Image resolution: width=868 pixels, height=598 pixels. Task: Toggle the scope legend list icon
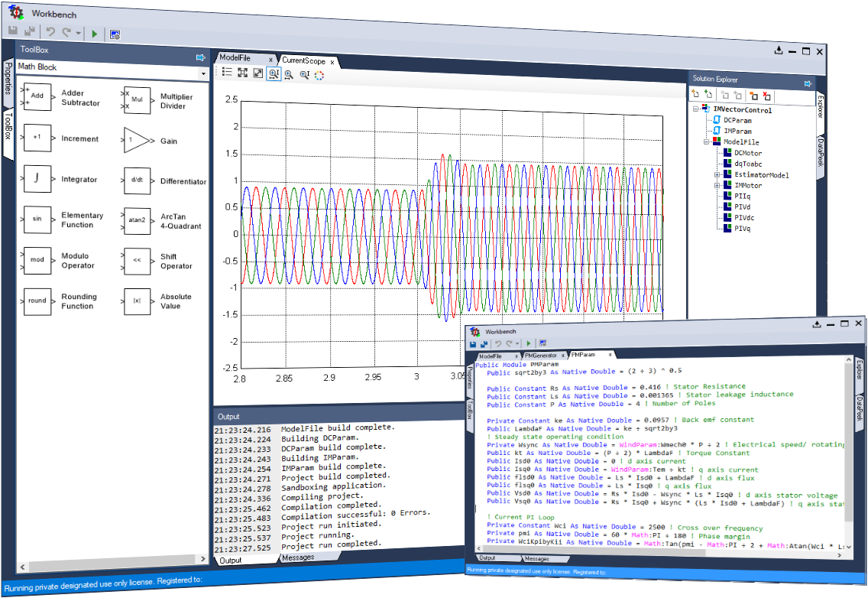(227, 71)
